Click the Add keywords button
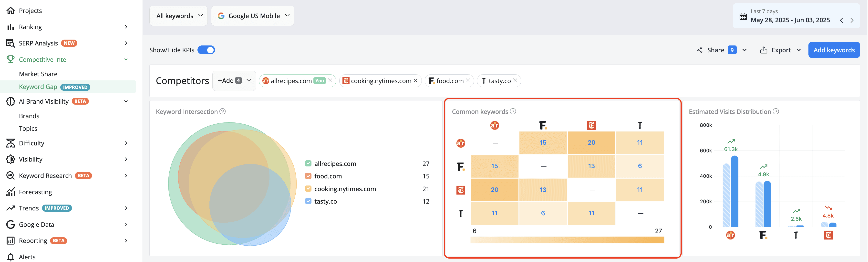 pyautogui.click(x=834, y=50)
